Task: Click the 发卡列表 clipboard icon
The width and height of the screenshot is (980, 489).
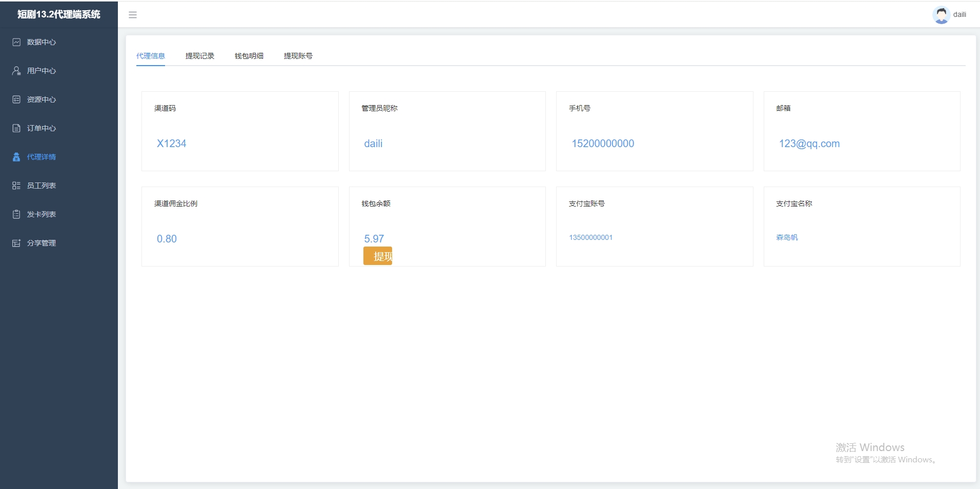Action: 16,214
